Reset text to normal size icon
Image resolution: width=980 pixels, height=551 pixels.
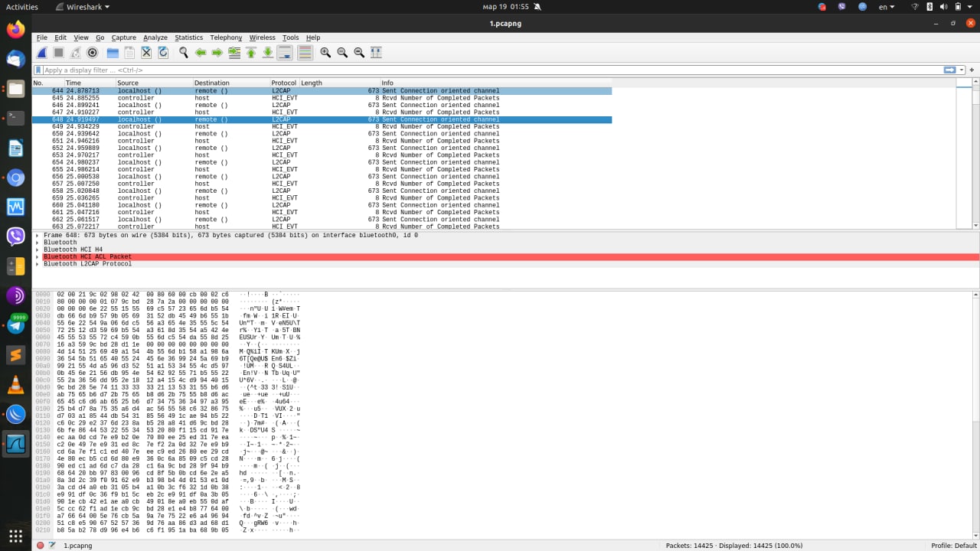point(359,53)
